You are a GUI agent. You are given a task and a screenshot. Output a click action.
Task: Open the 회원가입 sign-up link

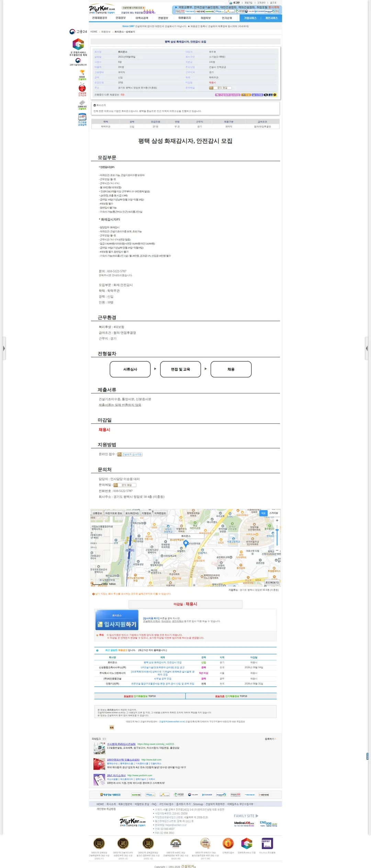point(248,3)
